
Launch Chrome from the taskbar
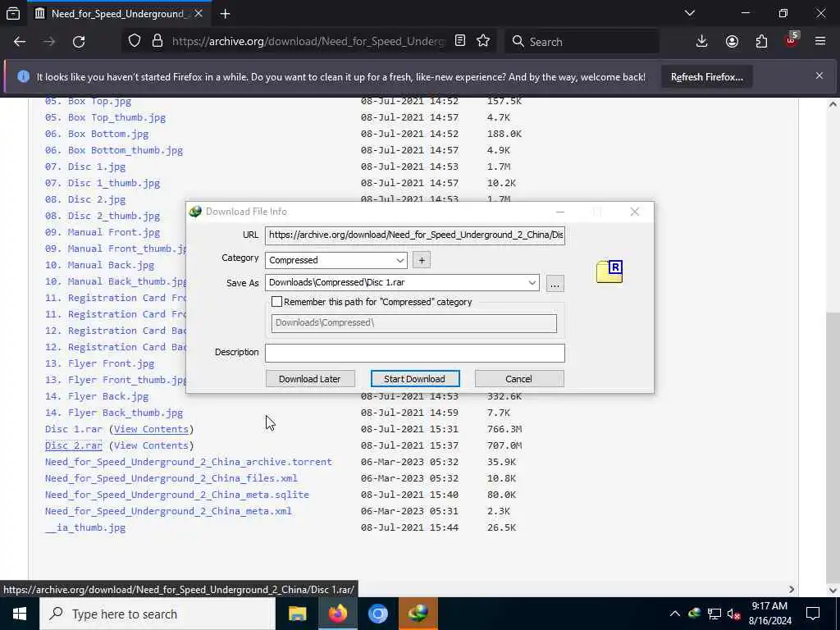(377, 614)
